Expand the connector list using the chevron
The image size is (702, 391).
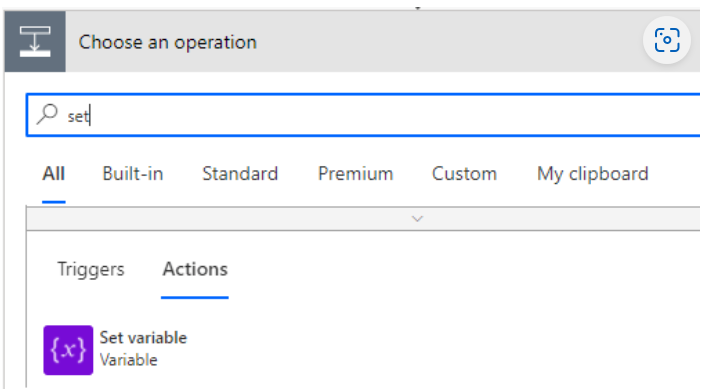point(417,219)
